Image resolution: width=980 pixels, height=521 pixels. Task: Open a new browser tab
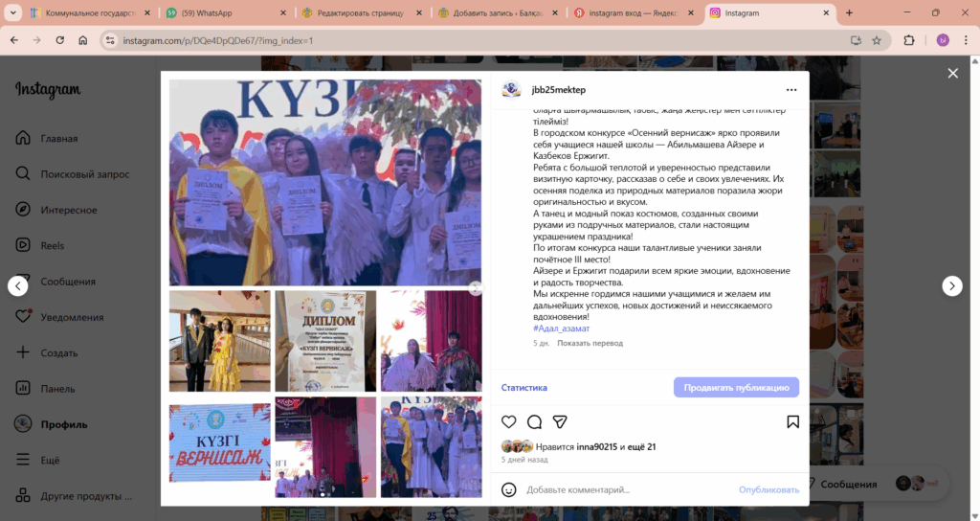point(849,12)
